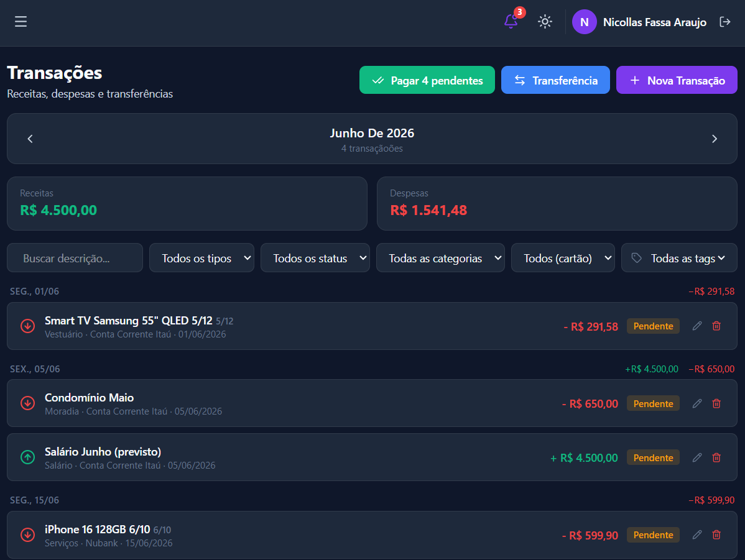Go to next month arrow
The width and height of the screenshot is (745, 560).
pos(714,139)
